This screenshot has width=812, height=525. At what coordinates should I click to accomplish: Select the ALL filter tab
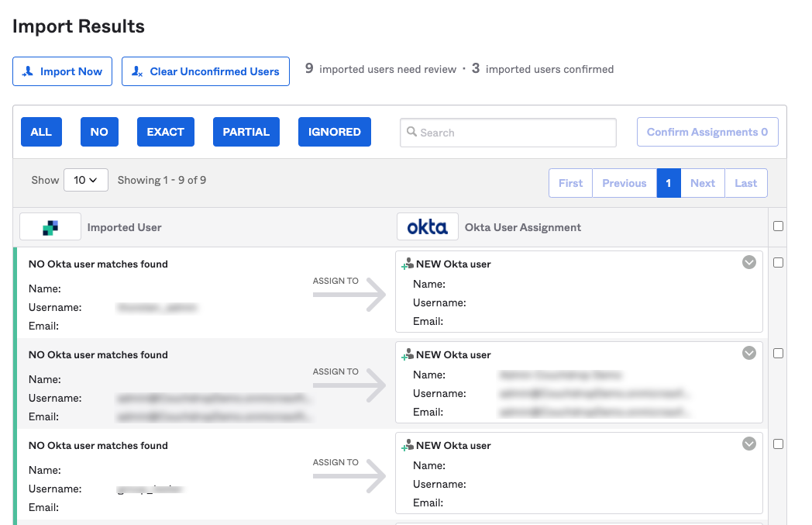(x=41, y=132)
